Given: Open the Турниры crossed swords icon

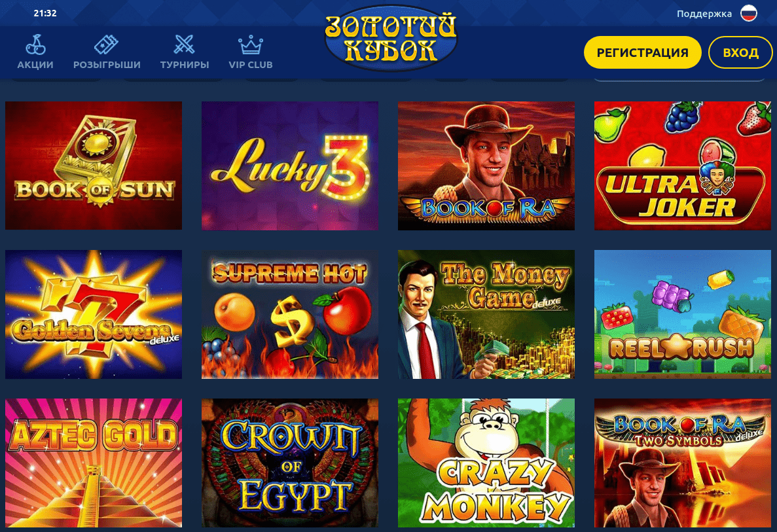Looking at the screenshot, I should pyautogui.click(x=185, y=45).
